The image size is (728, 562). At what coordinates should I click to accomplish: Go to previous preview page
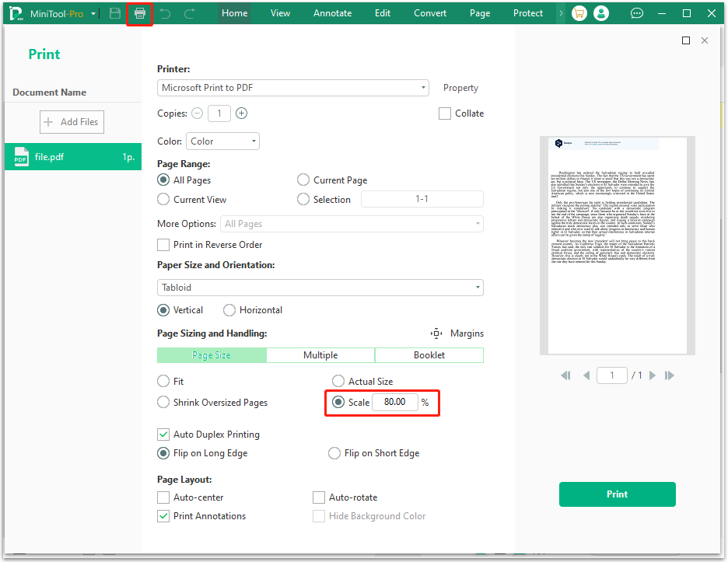click(586, 375)
